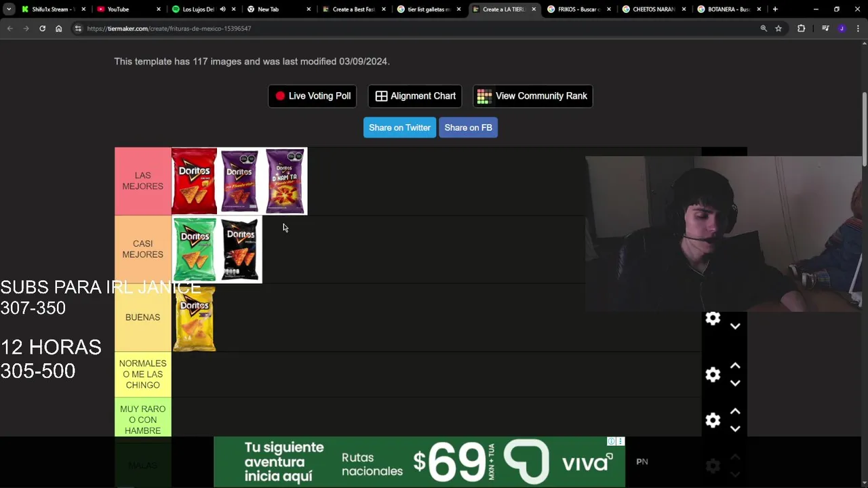View Community Rank button
The height and width of the screenshot is (488, 868).
pyautogui.click(x=533, y=96)
